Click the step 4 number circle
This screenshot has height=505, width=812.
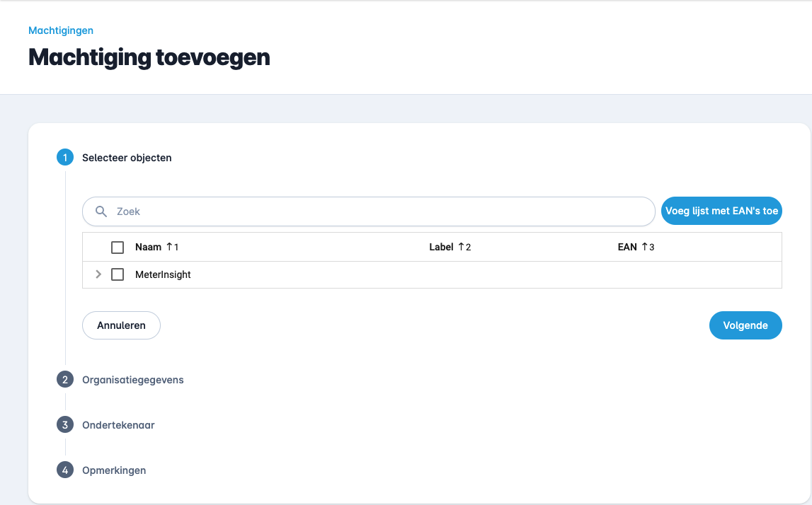(x=65, y=470)
